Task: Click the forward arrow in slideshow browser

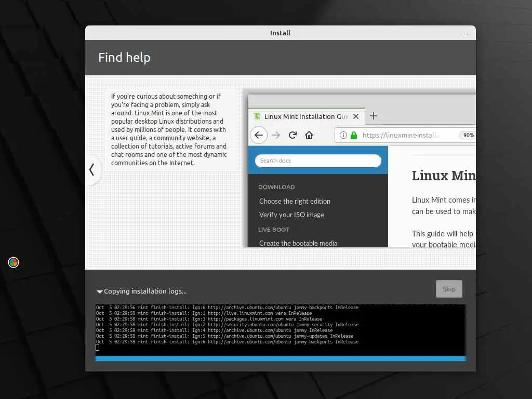Action: (276, 135)
